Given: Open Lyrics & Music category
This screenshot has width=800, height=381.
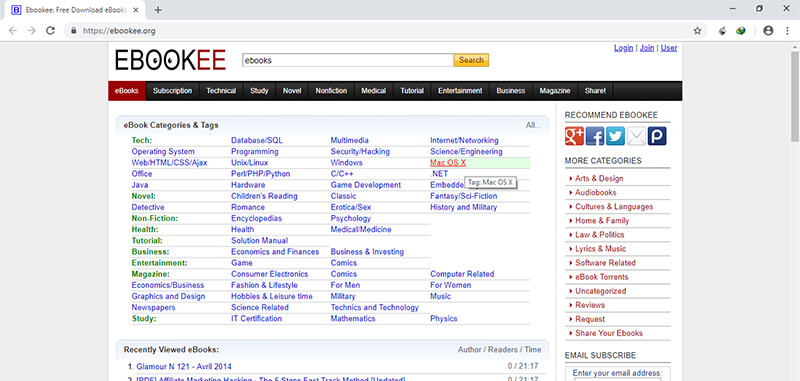Looking at the screenshot, I should pos(601,249).
